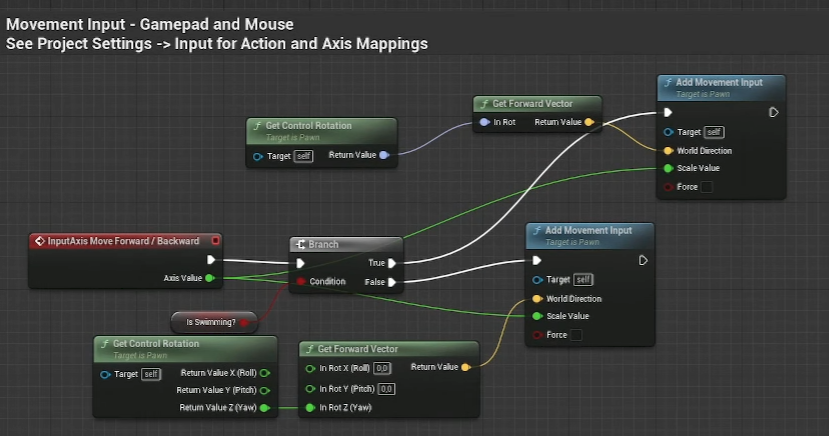The width and height of the screenshot is (829, 436).
Task: Click the green Axis Value output pin
Action: pos(210,278)
